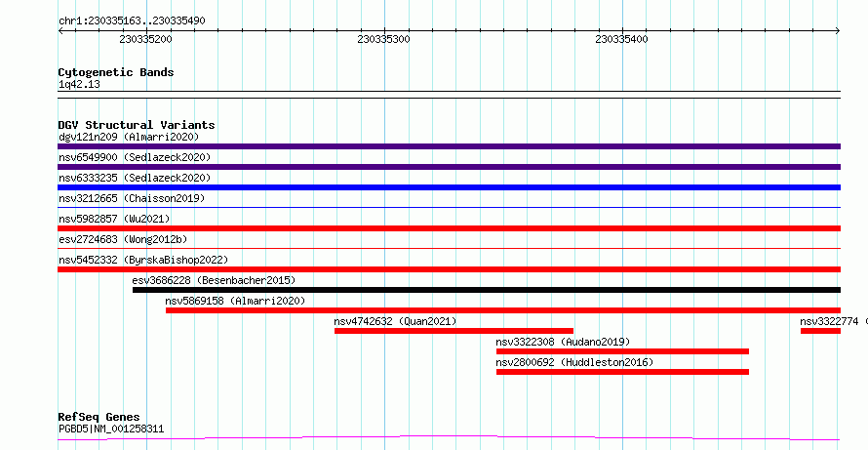Select the purple bar under dgv121n209

pyautogui.click(x=449, y=146)
